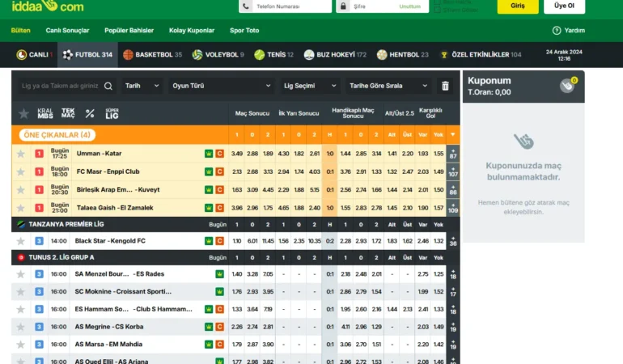Click the orange C icon for AS Megrine - CS Korba
This screenshot has height=364, width=623.
220,327
